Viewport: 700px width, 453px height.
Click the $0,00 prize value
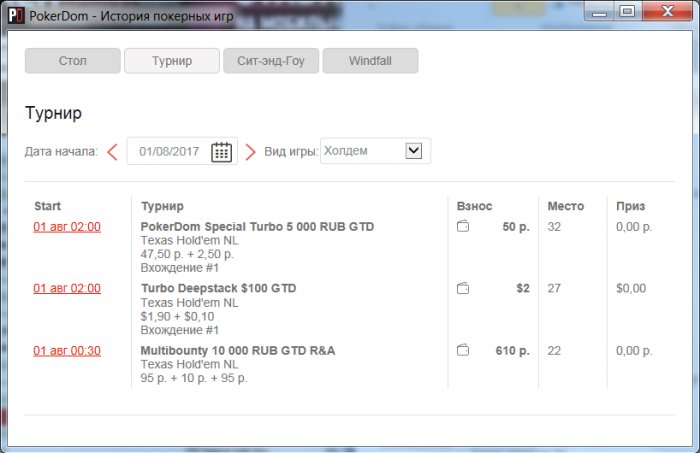pyautogui.click(x=631, y=288)
